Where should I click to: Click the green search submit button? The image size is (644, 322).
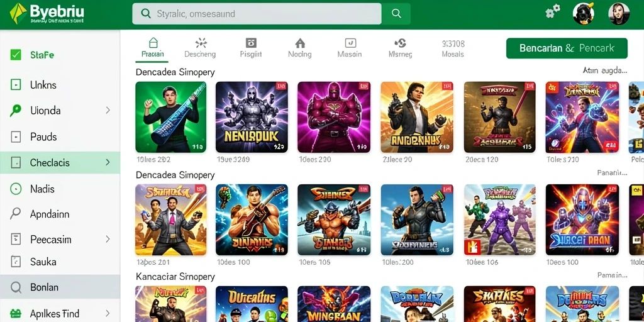coord(396,14)
